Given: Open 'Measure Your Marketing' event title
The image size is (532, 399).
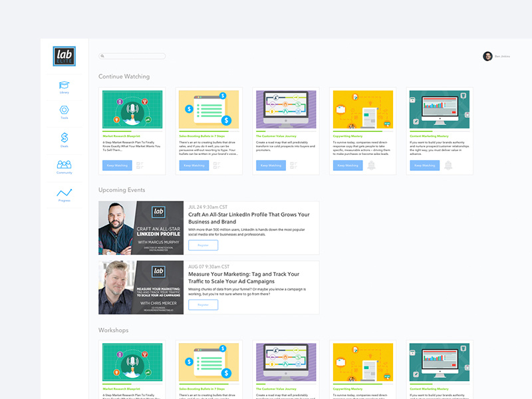Looking at the screenshot, I should point(244,277).
